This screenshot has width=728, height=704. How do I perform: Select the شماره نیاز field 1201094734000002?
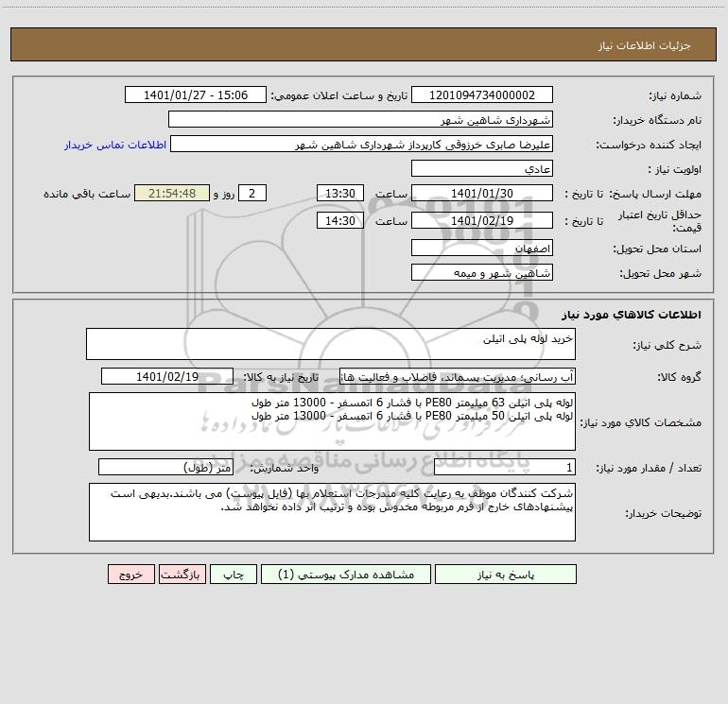[482, 94]
